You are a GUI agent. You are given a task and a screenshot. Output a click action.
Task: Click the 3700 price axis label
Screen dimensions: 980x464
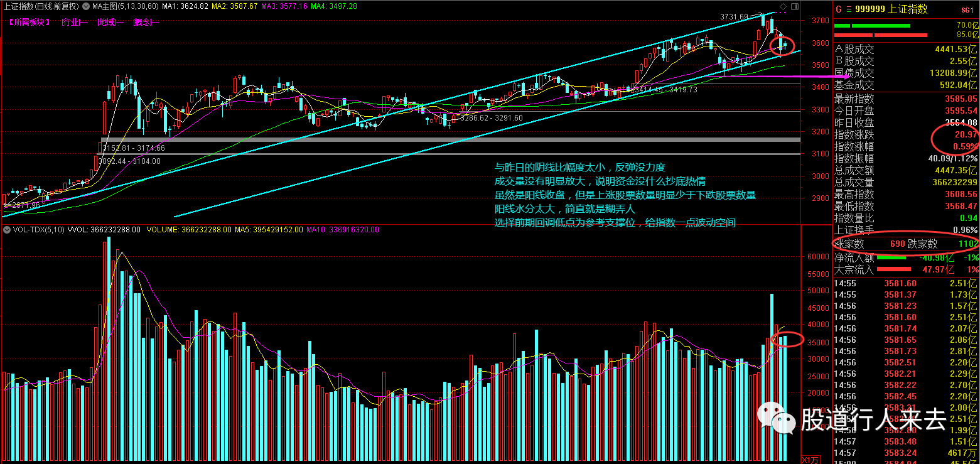(x=819, y=20)
